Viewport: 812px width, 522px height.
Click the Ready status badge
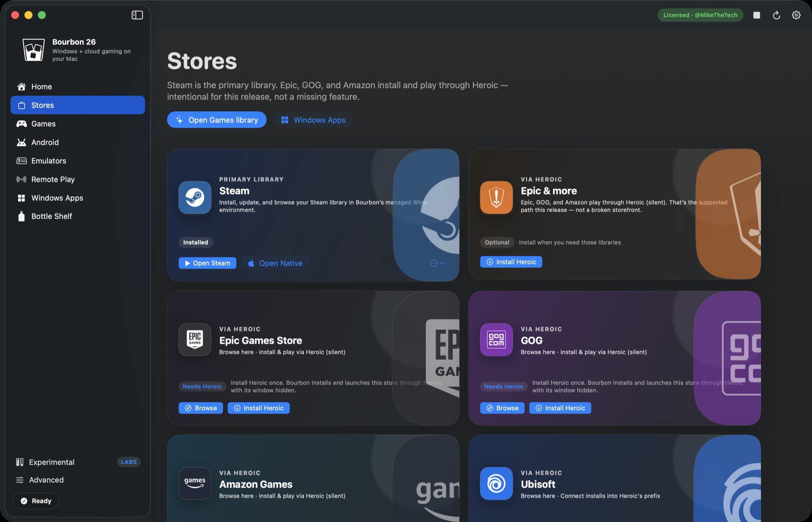tap(36, 501)
